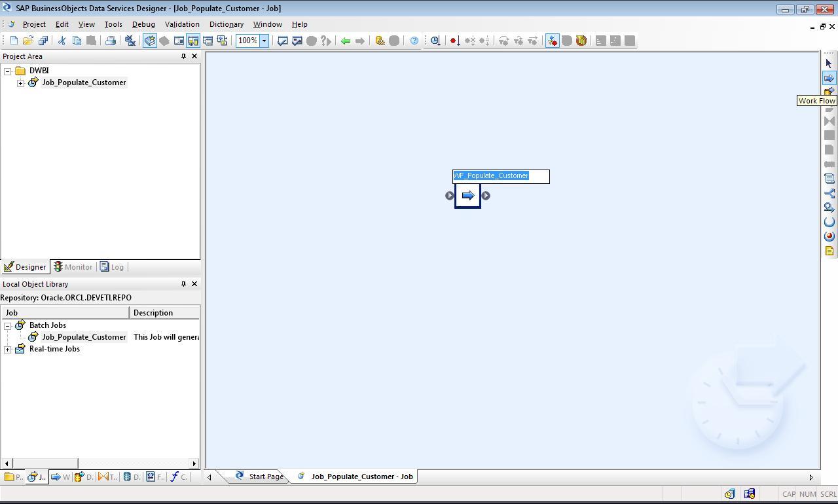838x504 pixels.
Task: Open the Datastores library tab
Action: pos(132,477)
